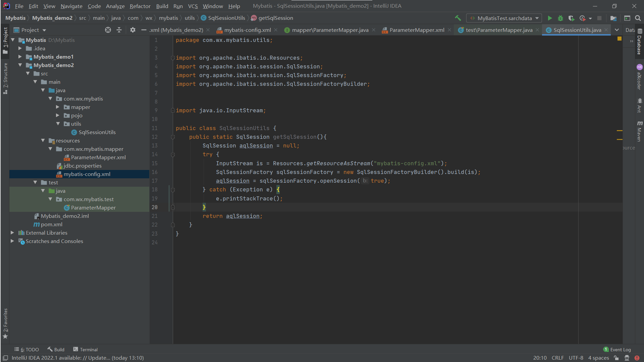
Task: Open the Terminal tool window button
Action: coord(86,349)
